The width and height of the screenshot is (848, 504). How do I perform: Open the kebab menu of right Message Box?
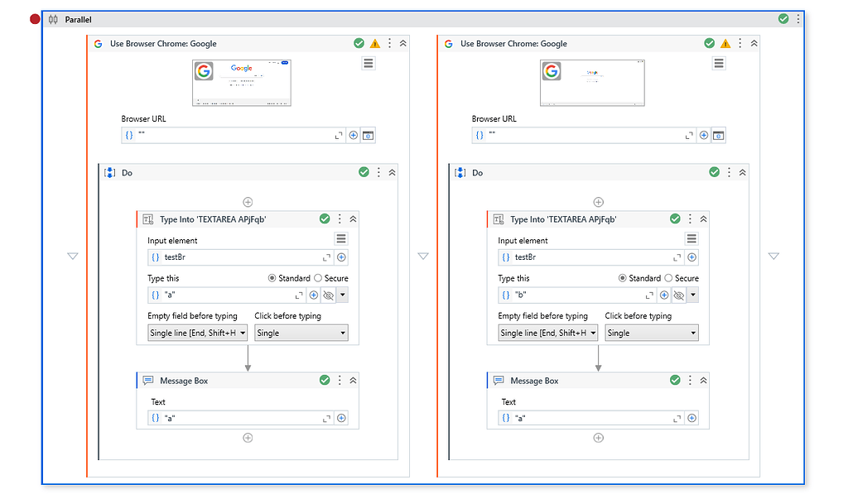tap(690, 380)
